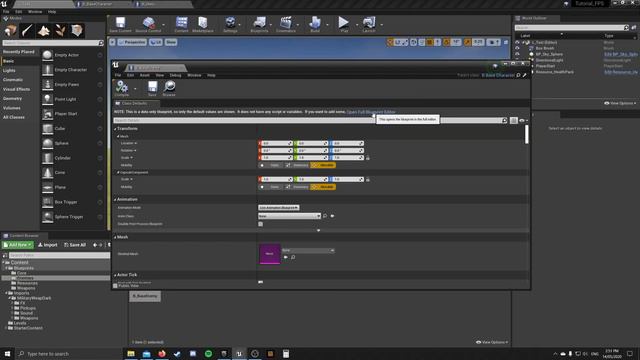Image resolution: width=640 pixels, height=360 pixels.
Task: Open Windows Start menu
Action: (x=7, y=353)
